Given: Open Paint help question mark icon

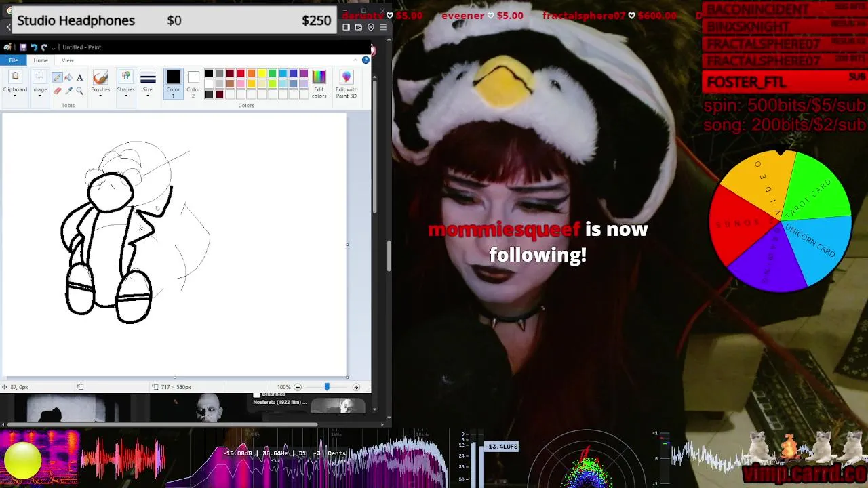Looking at the screenshot, I should (366, 60).
